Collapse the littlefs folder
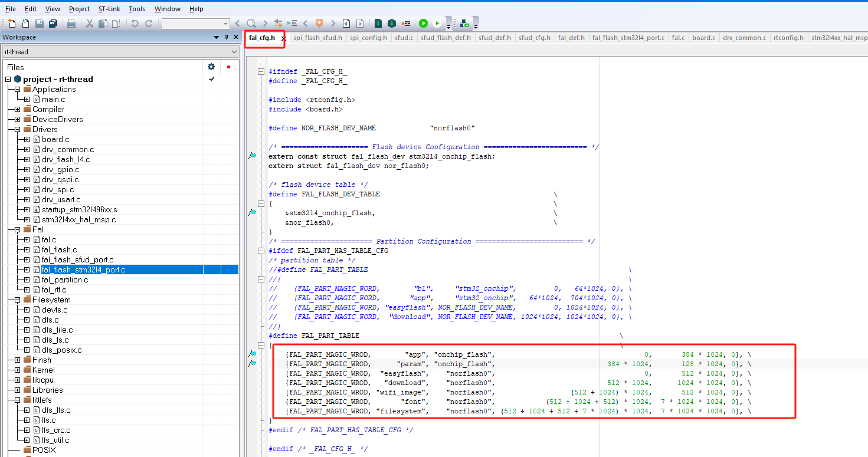Viewport: 868px width, 457px height. pyautogui.click(x=17, y=400)
